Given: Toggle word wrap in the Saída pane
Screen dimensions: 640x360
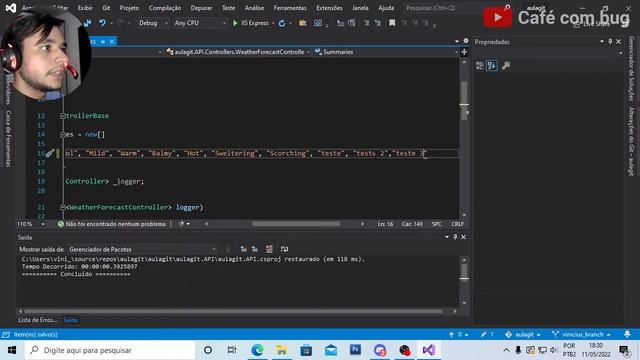Looking at the screenshot, I should coord(284,249).
